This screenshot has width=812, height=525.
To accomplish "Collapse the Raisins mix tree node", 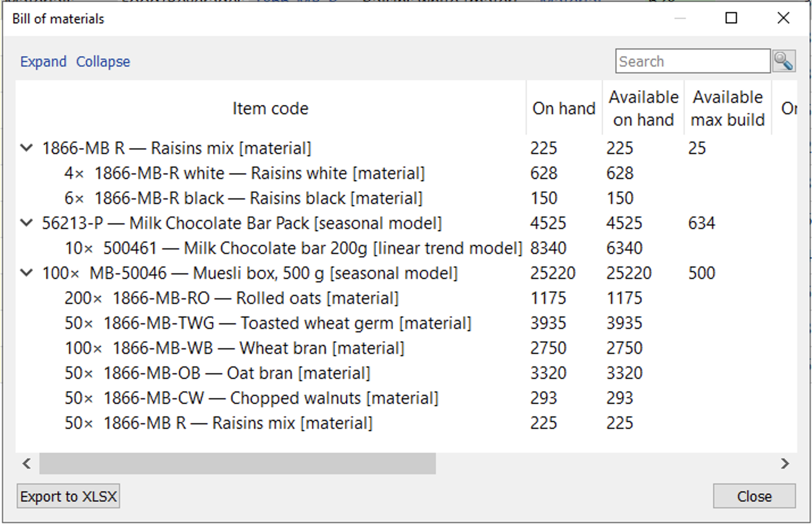I will [26, 148].
